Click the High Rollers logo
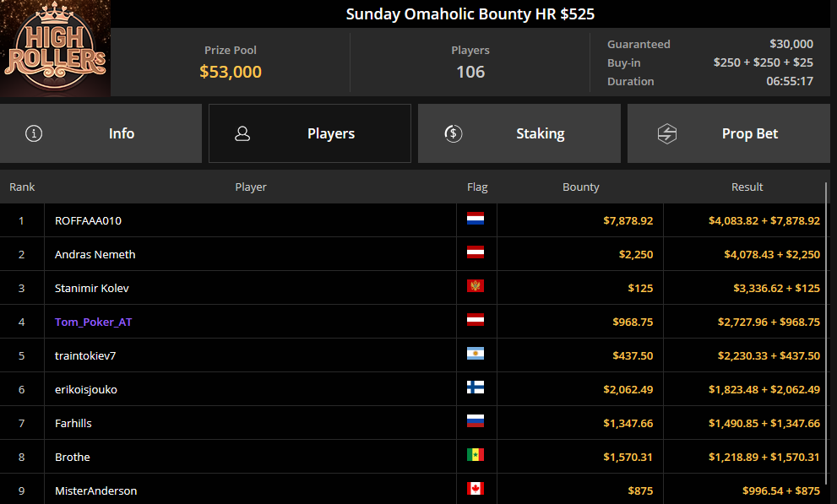 (x=55, y=49)
